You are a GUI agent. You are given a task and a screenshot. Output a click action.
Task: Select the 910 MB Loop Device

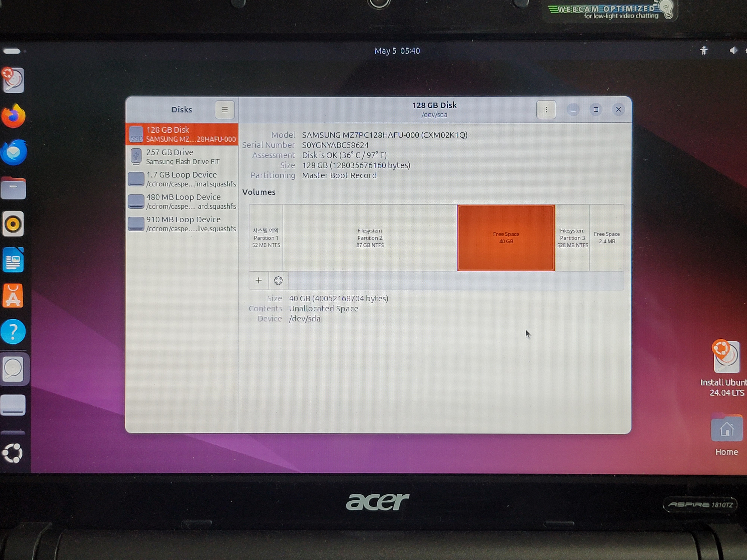(x=182, y=224)
